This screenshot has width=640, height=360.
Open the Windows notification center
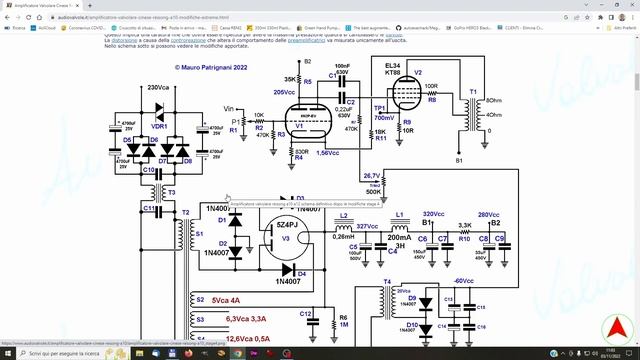(629, 353)
